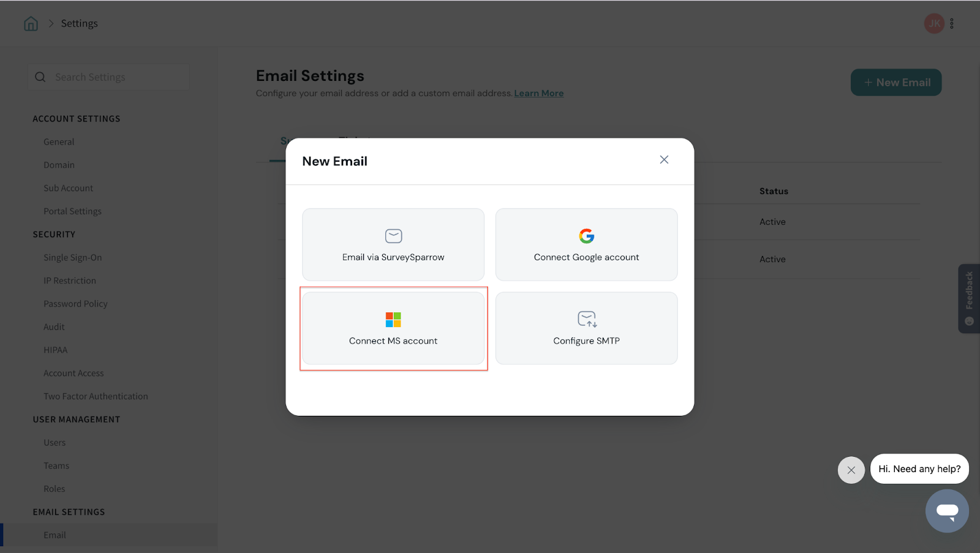Image resolution: width=980 pixels, height=553 pixels.
Task: Click the + New Email button
Action: [x=896, y=83]
